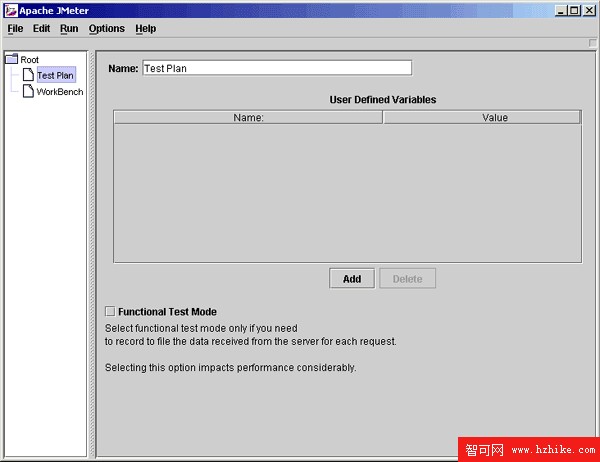Click the splitter between tree and panel

click(92, 254)
